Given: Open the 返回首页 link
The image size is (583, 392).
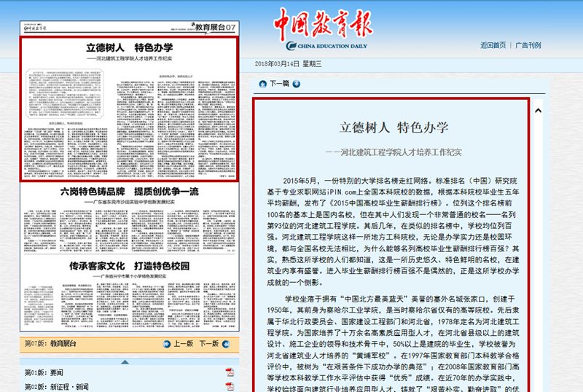Looking at the screenshot, I should pyautogui.click(x=493, y=45).
